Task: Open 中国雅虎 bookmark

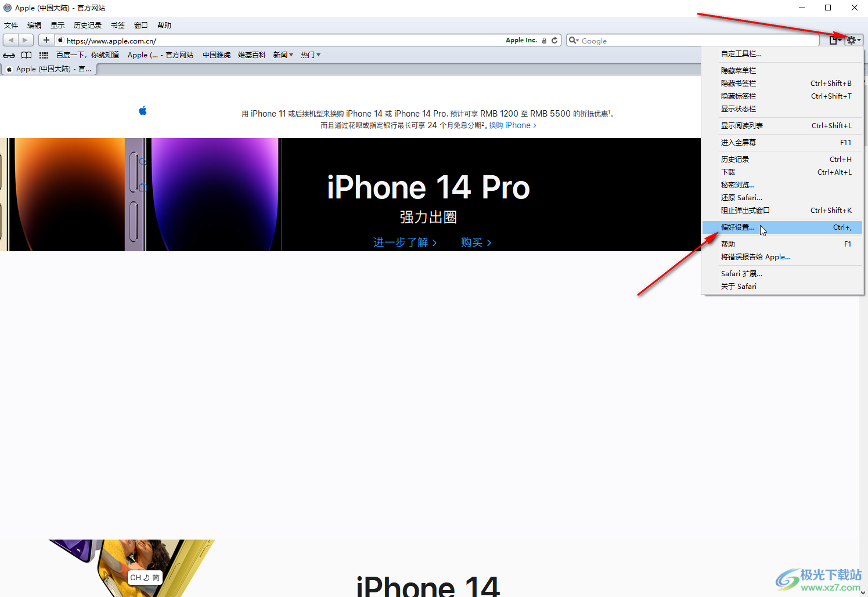Action: (217, 55)
